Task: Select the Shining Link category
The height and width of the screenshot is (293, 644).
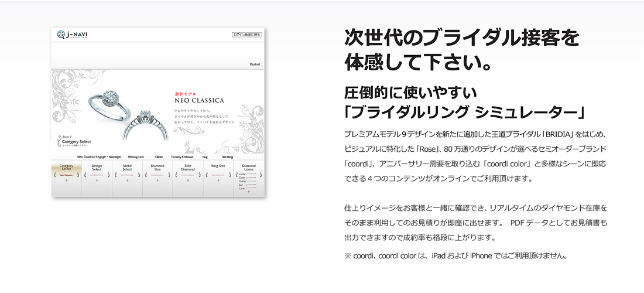Action: click(136, 157)
